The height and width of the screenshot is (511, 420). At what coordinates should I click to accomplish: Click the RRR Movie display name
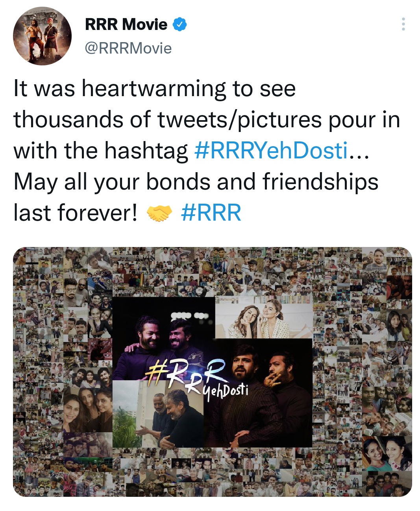(x=126, y=24)
